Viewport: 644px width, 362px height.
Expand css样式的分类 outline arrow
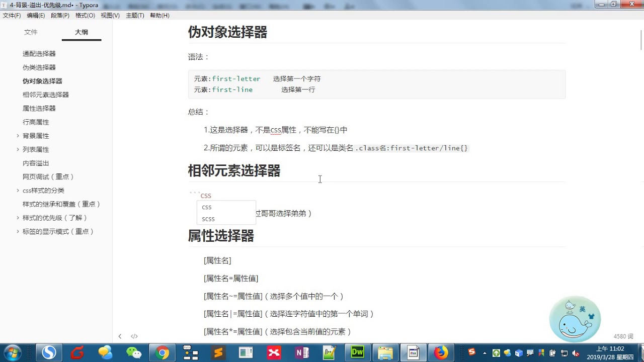pos(18,191)
